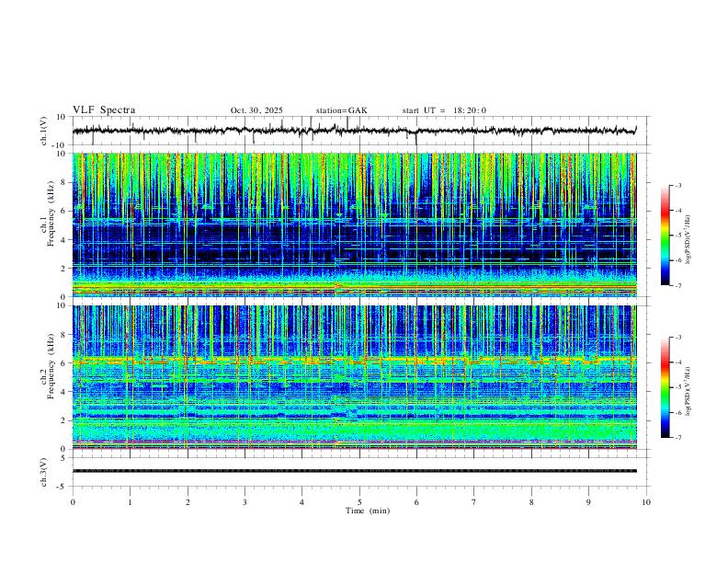This screenshot has width=728, height=563.
Task: Click inside the ch.2 spectrogram panel
Action: pyautogui.click(x=354, y=377)
